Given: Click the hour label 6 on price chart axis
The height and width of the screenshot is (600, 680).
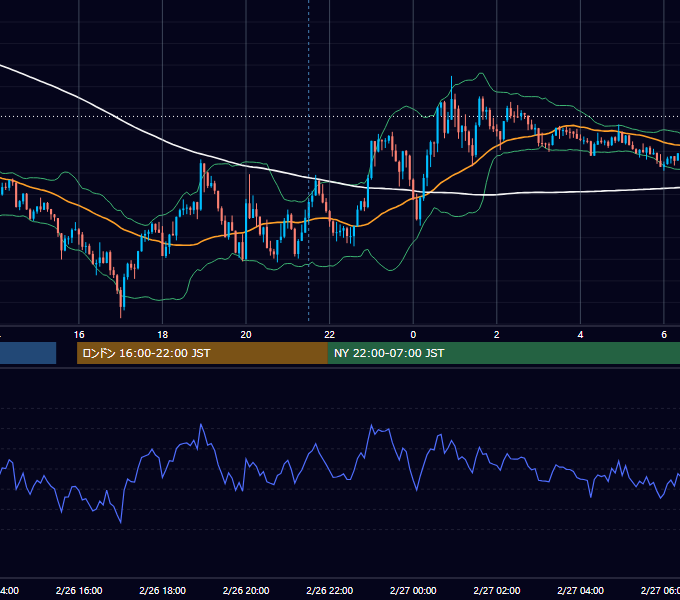Looking at the screenshot, I should [x=664, y=335].
